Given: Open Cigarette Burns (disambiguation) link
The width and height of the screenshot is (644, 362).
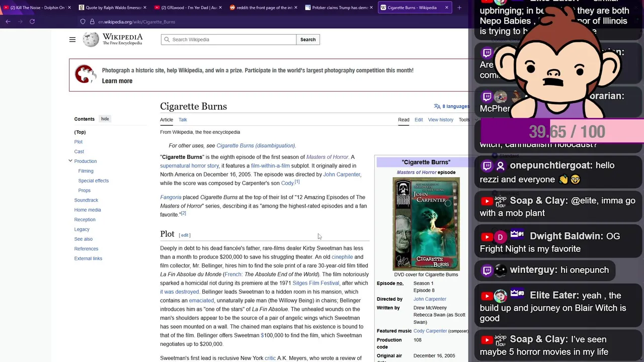Looking at the screenshot, I should point(256,146).
